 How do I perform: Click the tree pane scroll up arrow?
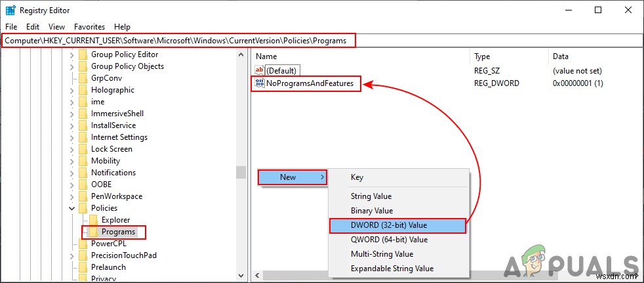[241, 53]
